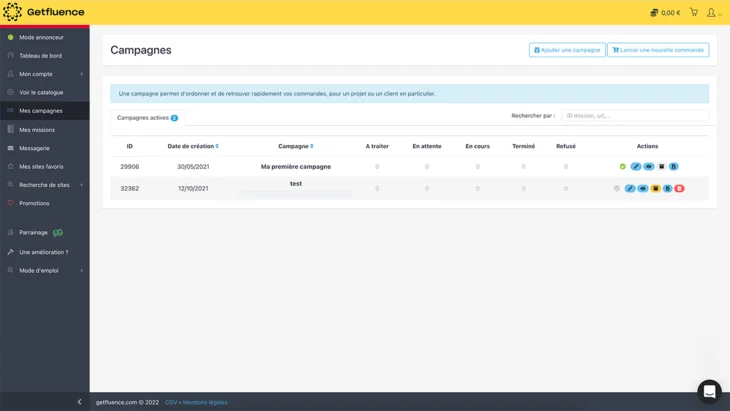Open the CGV footer link

pyautogui.click(x=171, y=403)
